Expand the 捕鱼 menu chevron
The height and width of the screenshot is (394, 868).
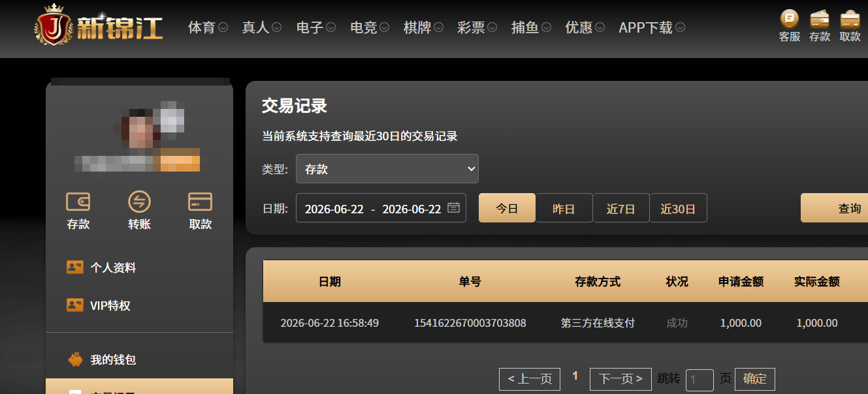point(546,27)
